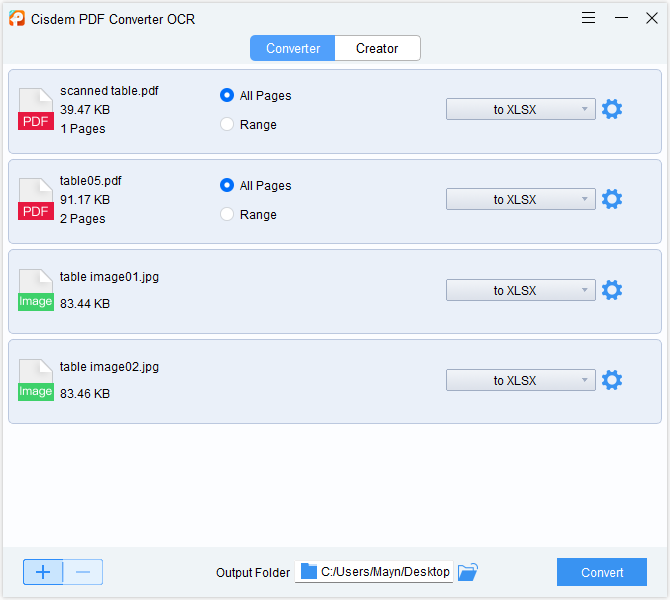Click the Cisdem app logo

[17, 18]
